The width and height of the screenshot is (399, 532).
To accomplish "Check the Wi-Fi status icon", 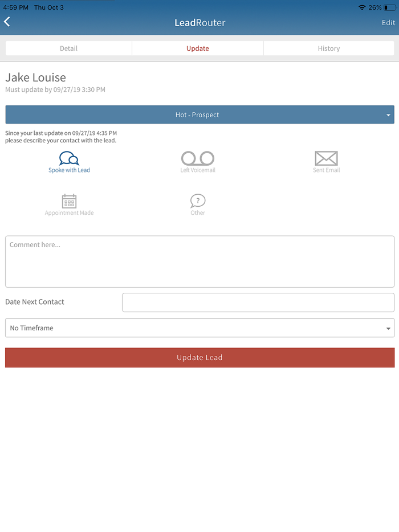I will [x=362, y=7].
